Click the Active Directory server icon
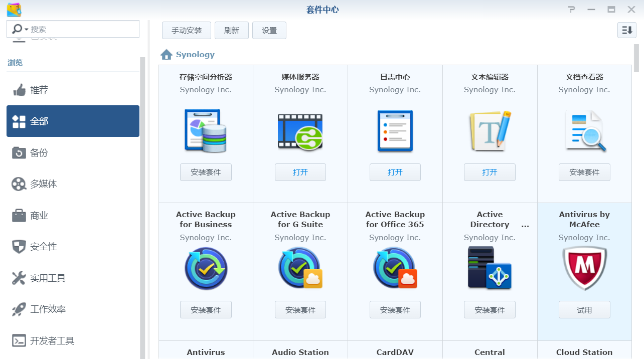The width and height of the screenshot is (644, 359). point(490,268)
